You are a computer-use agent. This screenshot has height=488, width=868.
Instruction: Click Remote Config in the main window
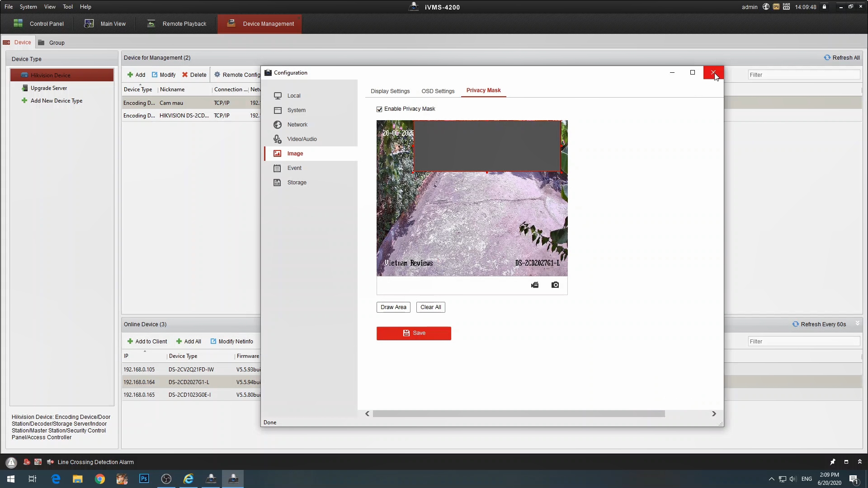tap(237, 75)
